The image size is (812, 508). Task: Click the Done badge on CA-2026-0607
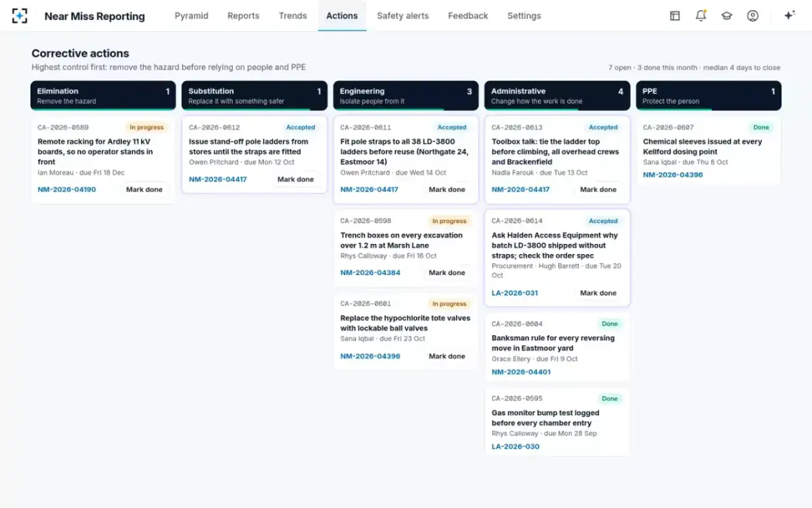point(761,127)
